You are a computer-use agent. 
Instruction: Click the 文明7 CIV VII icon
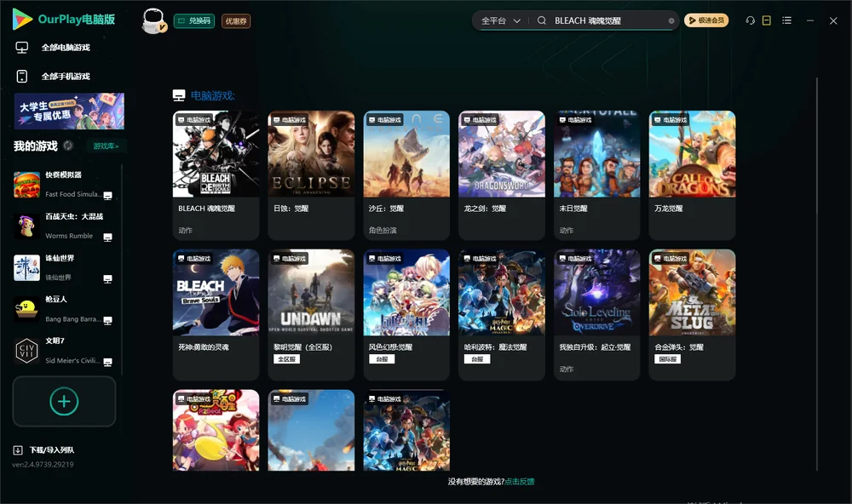coord(26,351)
